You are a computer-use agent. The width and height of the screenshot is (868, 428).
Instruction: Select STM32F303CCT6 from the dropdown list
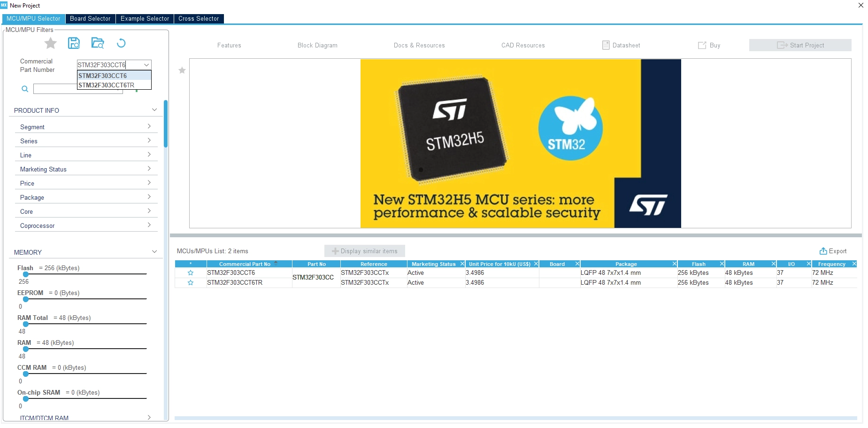tap(114, 76)
